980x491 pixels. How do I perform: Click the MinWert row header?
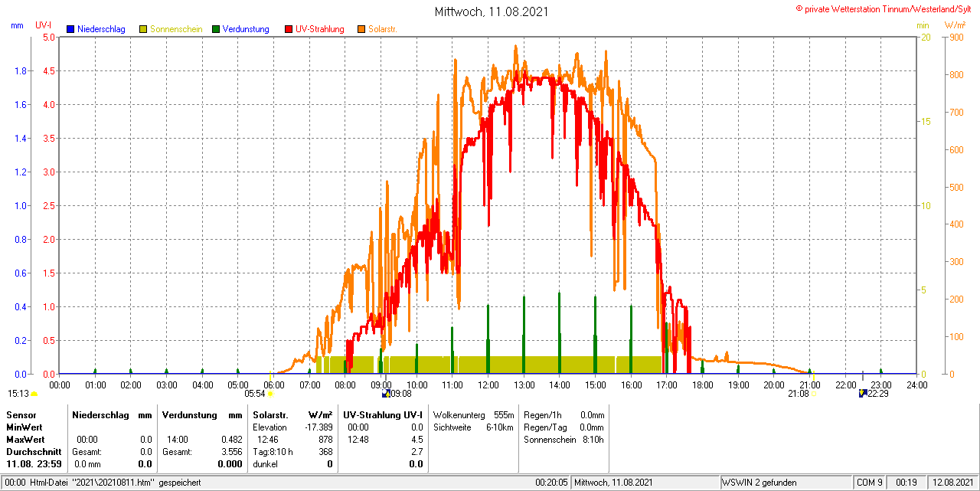pyautogui.click(x=24, y=427)
